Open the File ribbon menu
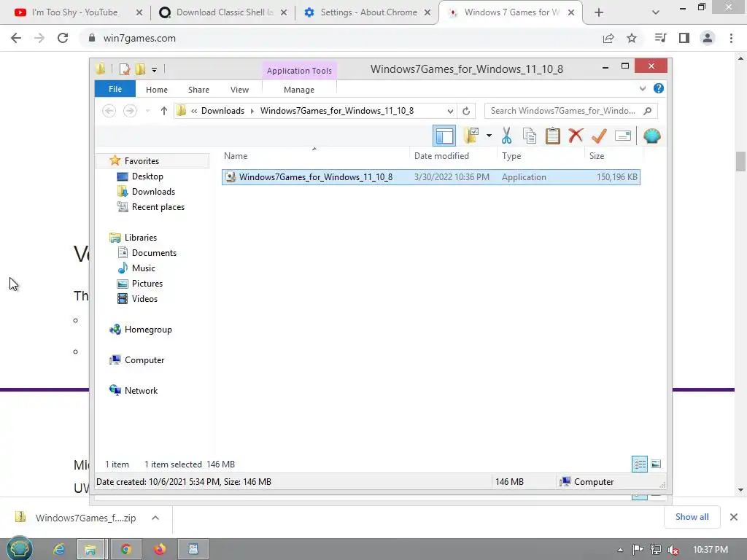 click(x=115, y=89)
